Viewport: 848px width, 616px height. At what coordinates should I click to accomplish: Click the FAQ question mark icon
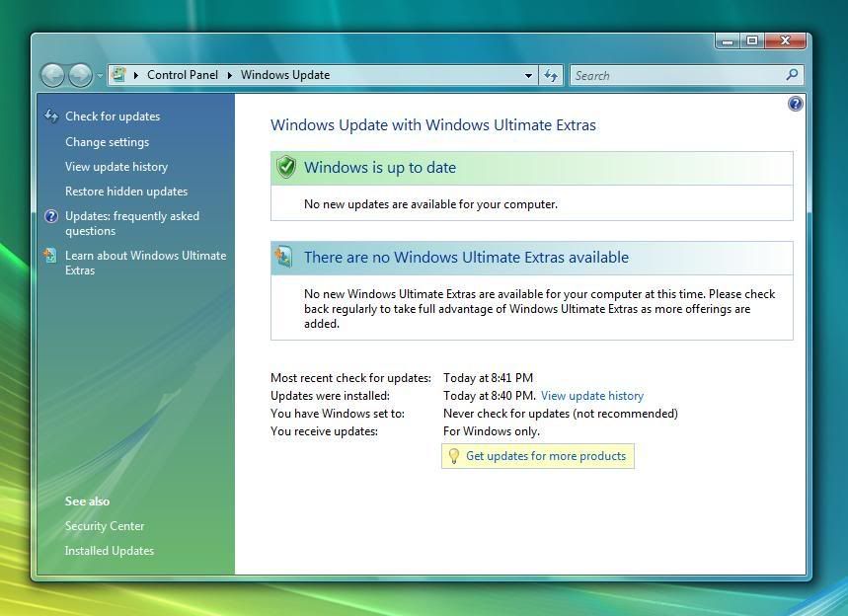point(51,216)
